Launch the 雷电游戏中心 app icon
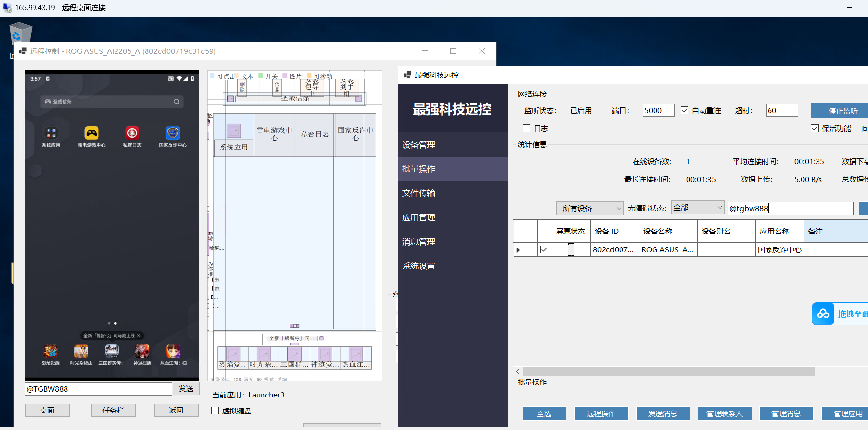Image resolution: width=868 pixels, height=430 pixels. (92, 133)
